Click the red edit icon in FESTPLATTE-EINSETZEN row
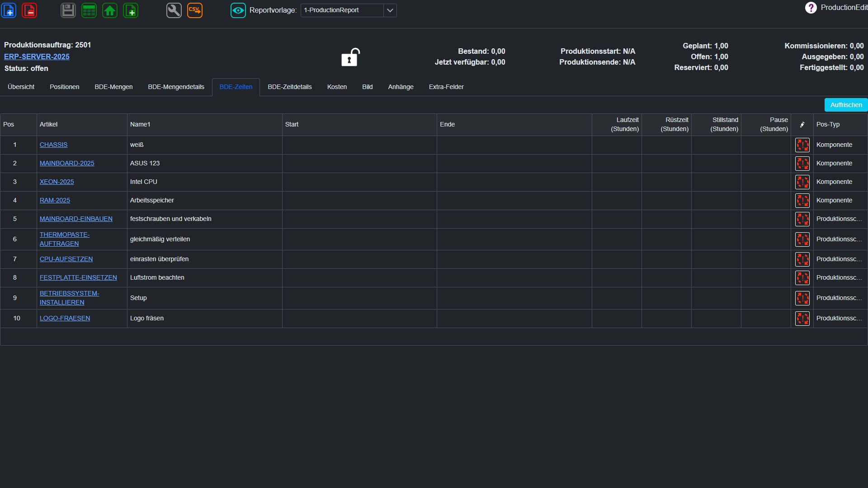 (x=802, y=278)
